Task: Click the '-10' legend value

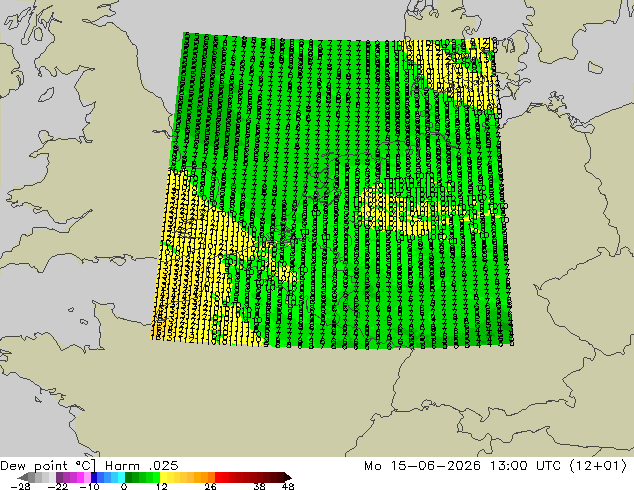Action: (x=90, y=486)
